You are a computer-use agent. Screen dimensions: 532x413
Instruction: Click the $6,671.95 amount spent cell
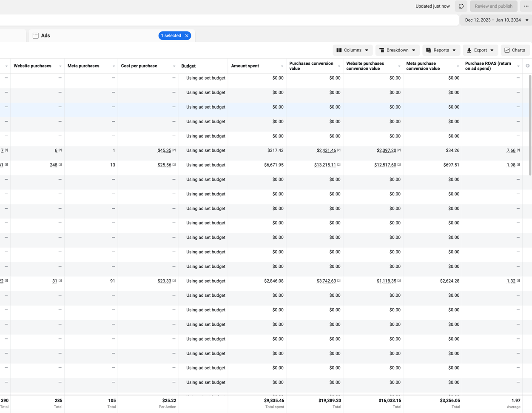(x=273, y=165)
